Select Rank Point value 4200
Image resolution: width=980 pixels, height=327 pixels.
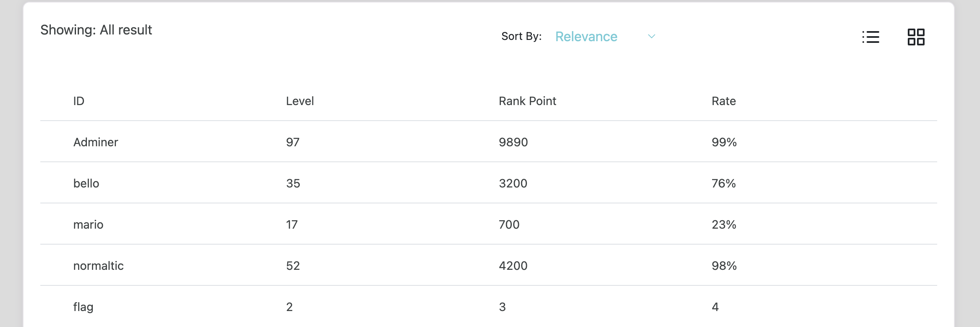click(513, 266)
